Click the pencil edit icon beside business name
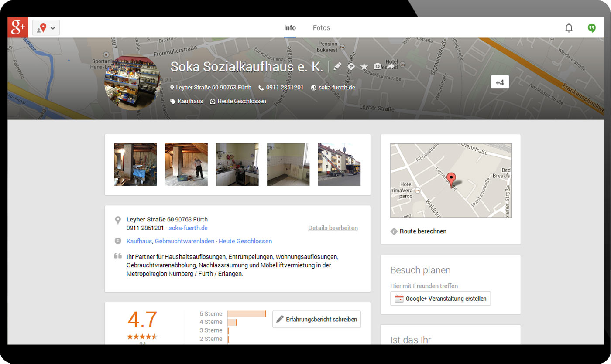Viewport: 611px width, 364px height. [x=337, y=66]
